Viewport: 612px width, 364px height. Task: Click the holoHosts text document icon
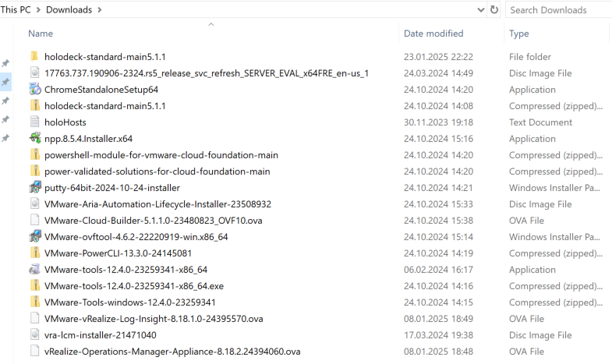(x=35, y=122)
